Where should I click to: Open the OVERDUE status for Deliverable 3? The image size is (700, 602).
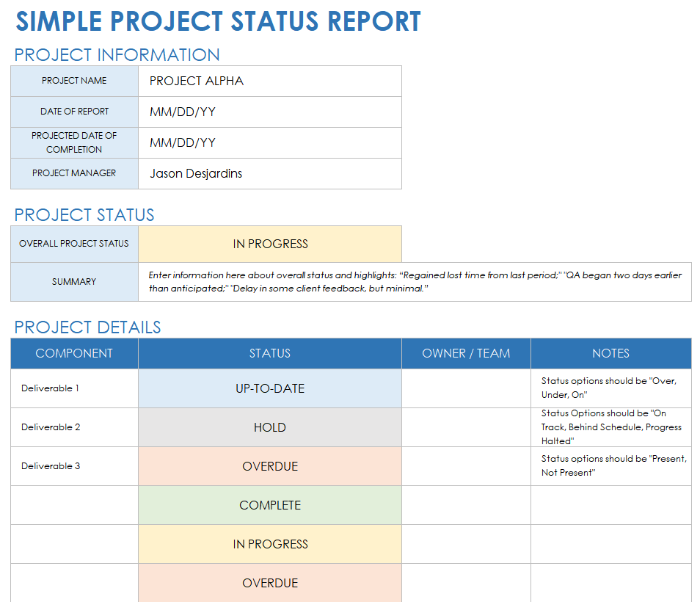pyautogui.click(x=269, y=466)
